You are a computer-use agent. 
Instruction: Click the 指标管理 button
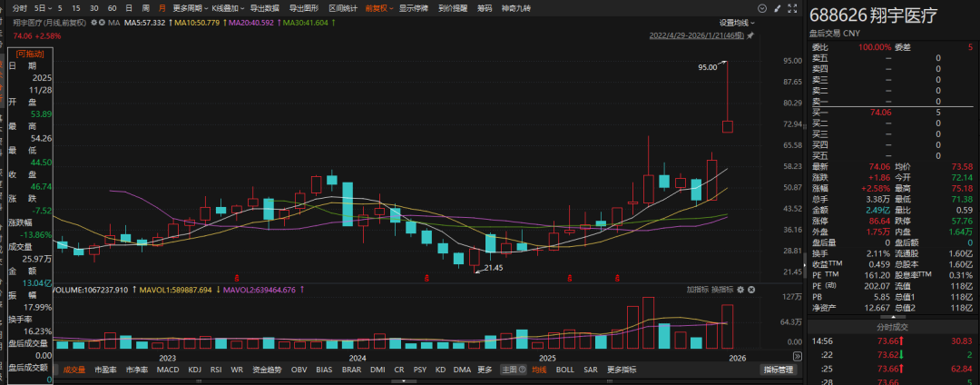click(778, 370)
